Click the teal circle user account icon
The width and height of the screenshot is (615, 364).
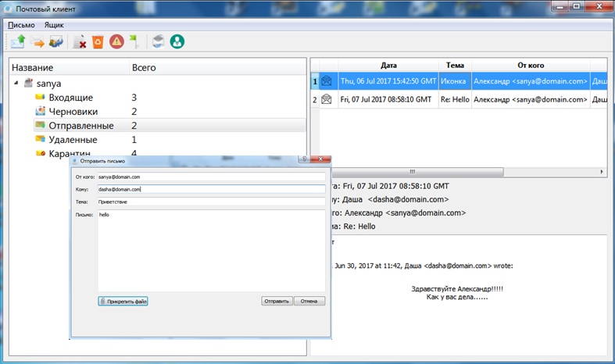[177, 41]
